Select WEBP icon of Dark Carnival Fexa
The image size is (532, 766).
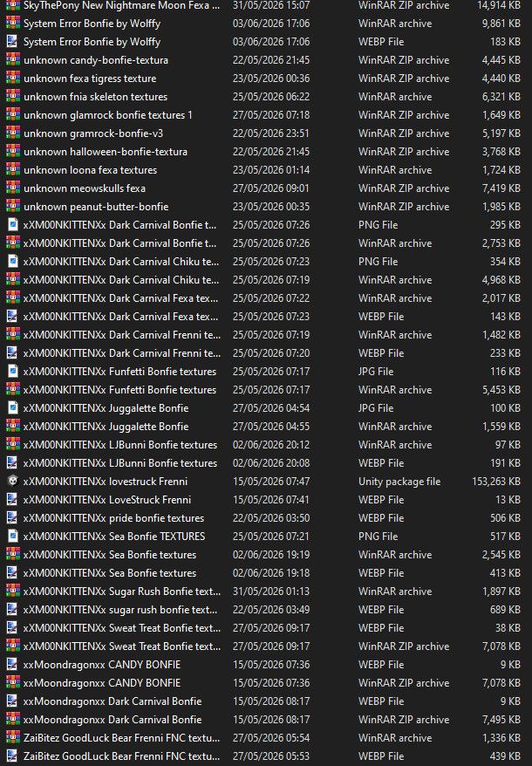(13, 316)
